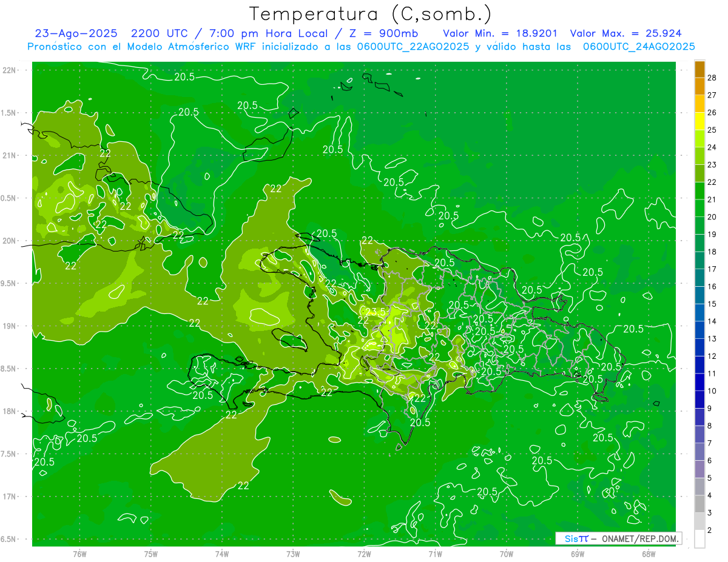The image size is (728, 562).
Task: Pick the orange swatch between 27 and 28
Action: pyautogui.click(x=699, y=87)
